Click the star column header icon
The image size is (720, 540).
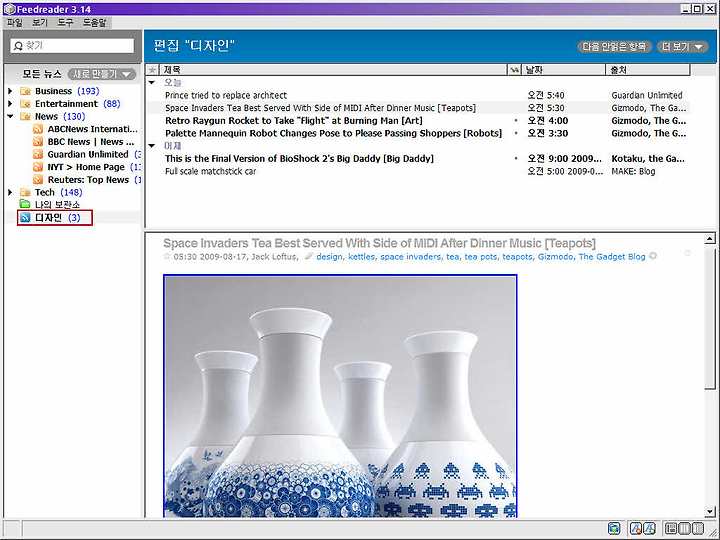click(x=152, y=70)
